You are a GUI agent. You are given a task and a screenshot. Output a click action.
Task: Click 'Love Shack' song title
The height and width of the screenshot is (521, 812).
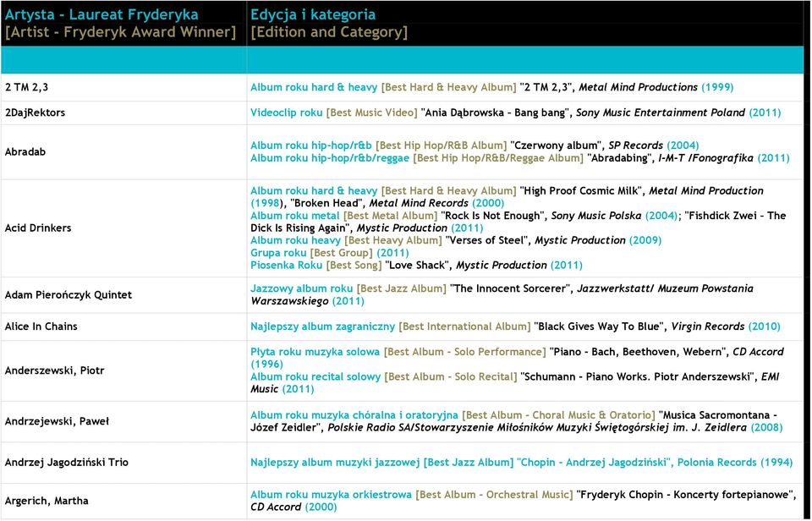tap(419, 266)
